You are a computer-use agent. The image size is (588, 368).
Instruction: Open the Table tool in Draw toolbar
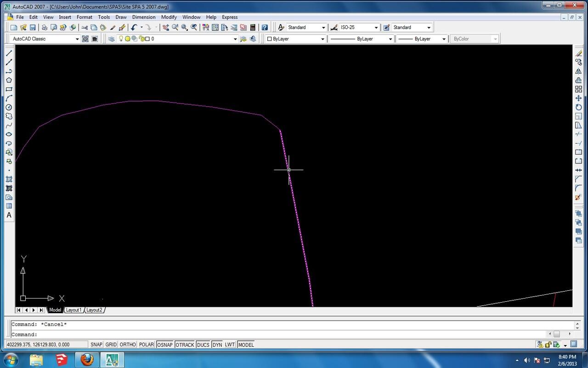[x=9, y=206]
